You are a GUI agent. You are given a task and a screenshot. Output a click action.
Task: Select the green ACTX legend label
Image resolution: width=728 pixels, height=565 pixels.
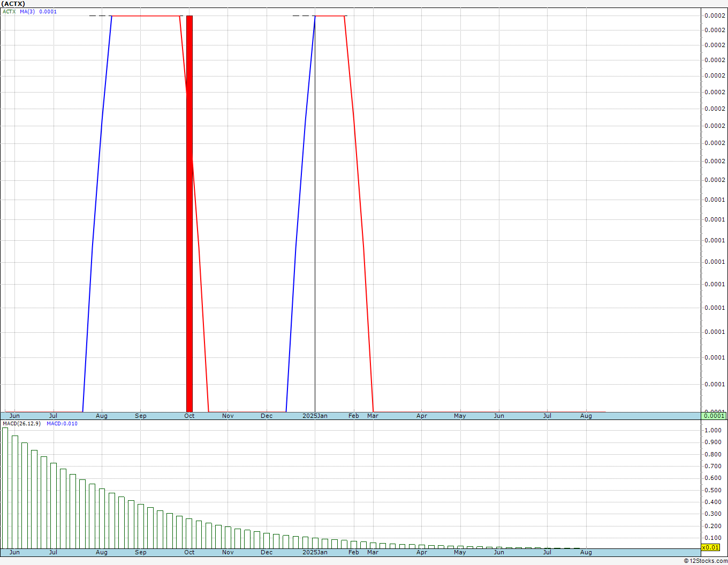point(9,12)
